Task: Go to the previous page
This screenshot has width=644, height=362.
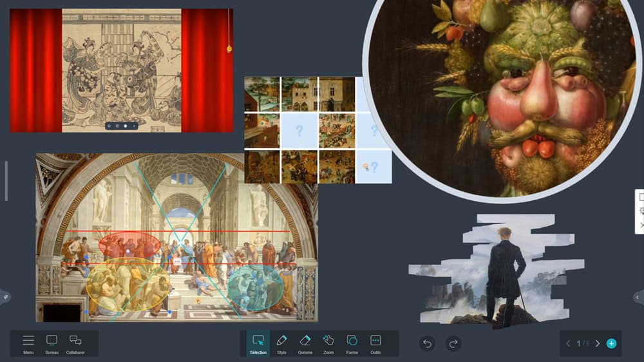Action: [x=568, y=343]
